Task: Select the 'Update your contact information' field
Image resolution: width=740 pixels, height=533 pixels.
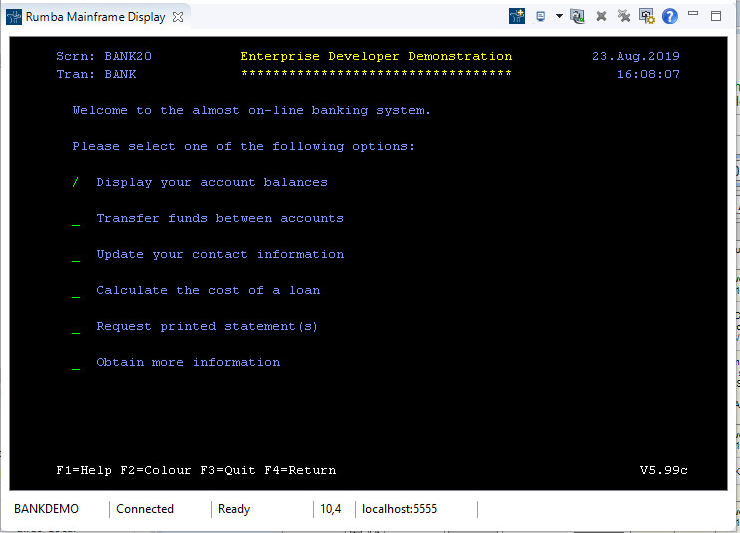Action: [76, 255]
